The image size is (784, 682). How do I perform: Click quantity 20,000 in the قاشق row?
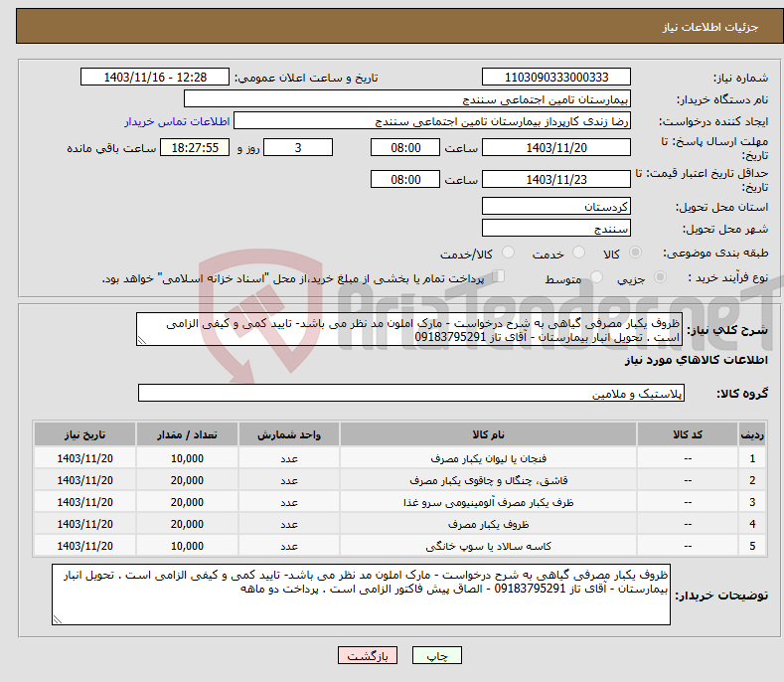pyautogui.click(x=187, y=480)
